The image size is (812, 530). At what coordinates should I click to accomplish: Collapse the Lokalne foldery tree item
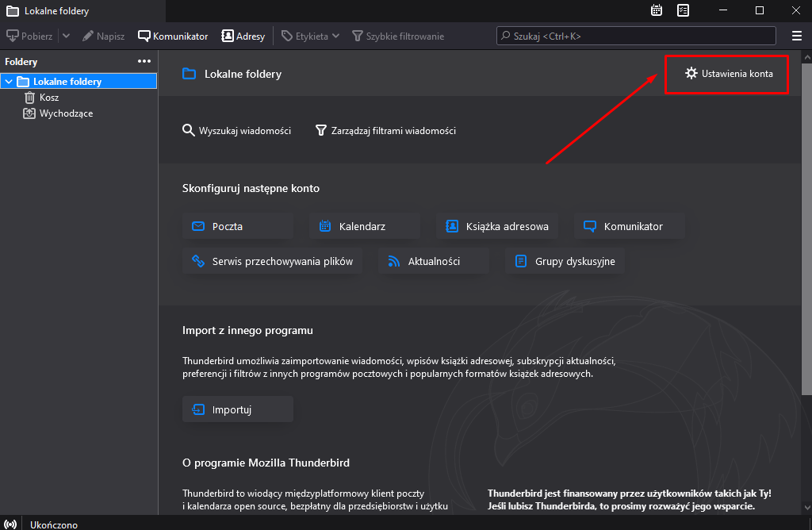coord(9,81)
